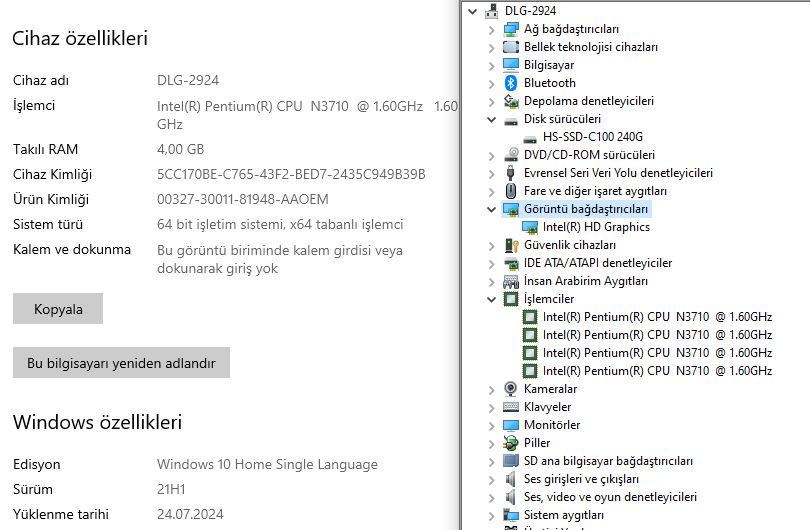The image size is (810, 530).
Task: Select the Görüntü bağdaştırıcıları label
Action: pos(586,209)
